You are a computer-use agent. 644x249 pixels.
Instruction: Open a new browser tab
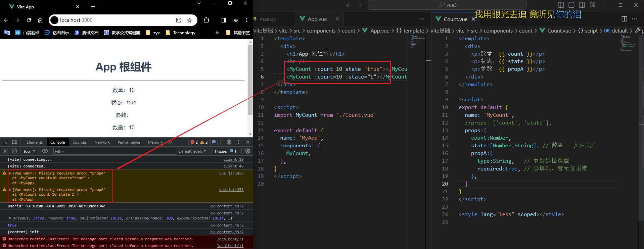tap(93, 7)
